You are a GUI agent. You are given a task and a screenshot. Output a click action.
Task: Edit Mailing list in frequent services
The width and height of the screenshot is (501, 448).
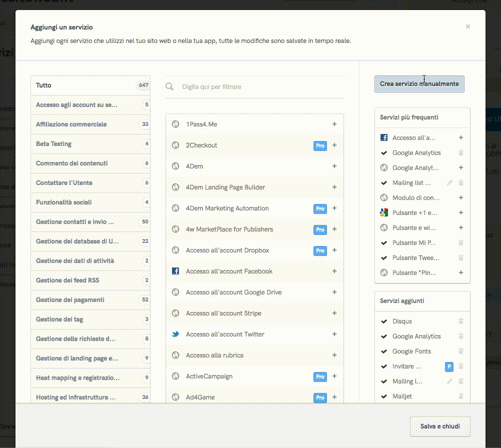(x=449, y=183)
